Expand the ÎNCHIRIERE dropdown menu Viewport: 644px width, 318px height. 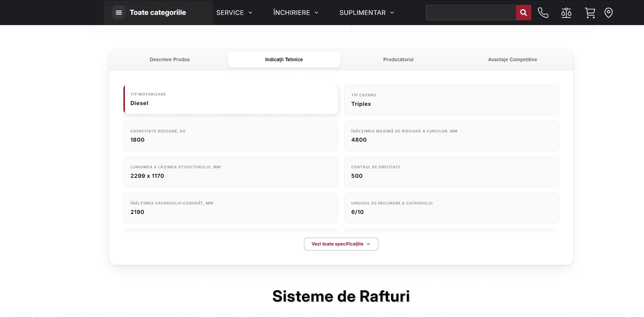(x=296, y=13)
